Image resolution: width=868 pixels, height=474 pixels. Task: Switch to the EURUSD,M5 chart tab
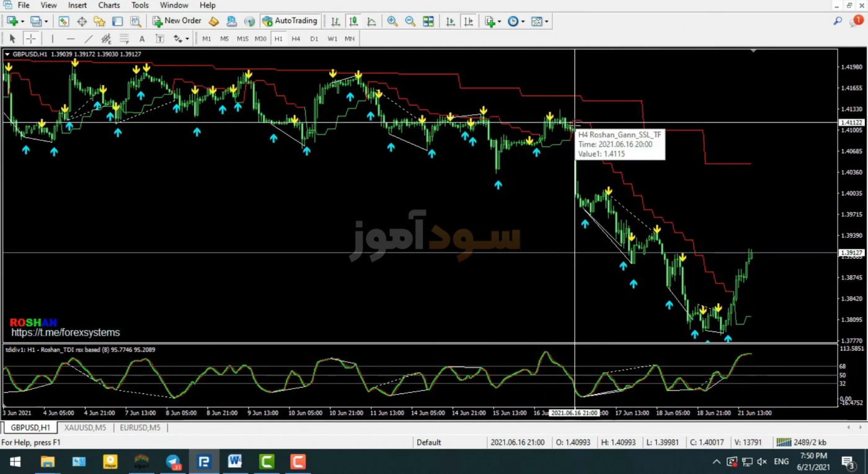pos(140,427)
